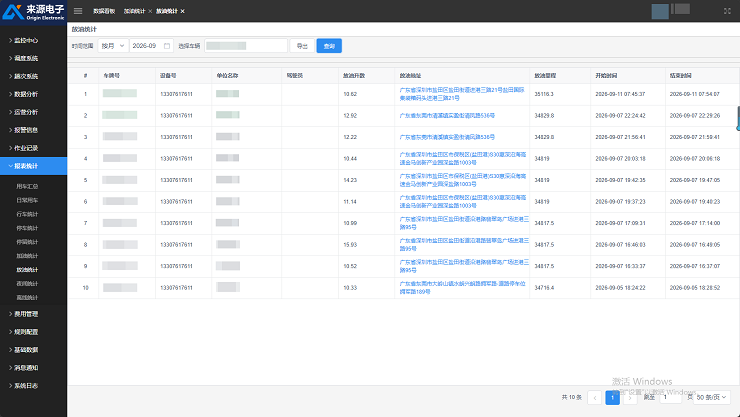
Task: Open 用车汇总 in the sidebar submenu
Action: 27,186
